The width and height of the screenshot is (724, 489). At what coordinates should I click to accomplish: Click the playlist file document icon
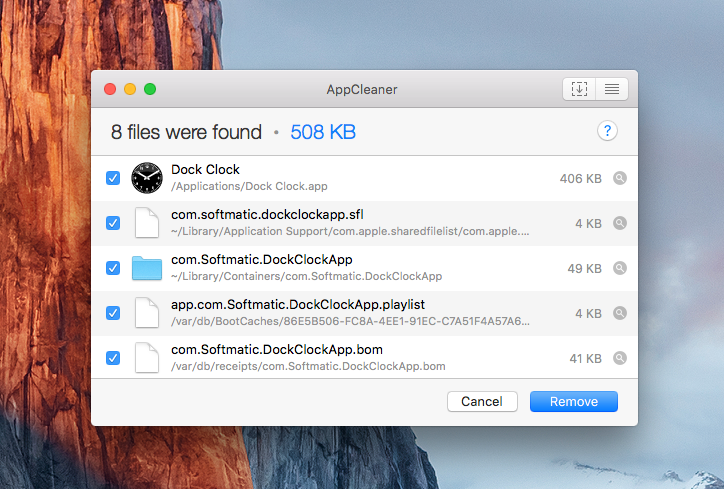(147, 313)
